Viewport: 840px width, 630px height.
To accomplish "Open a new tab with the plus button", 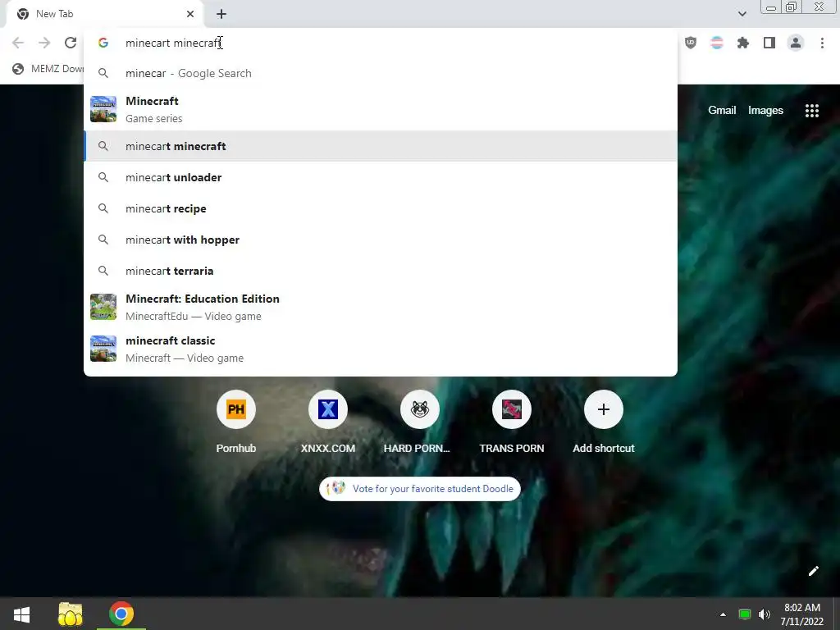I will [221, 14].
